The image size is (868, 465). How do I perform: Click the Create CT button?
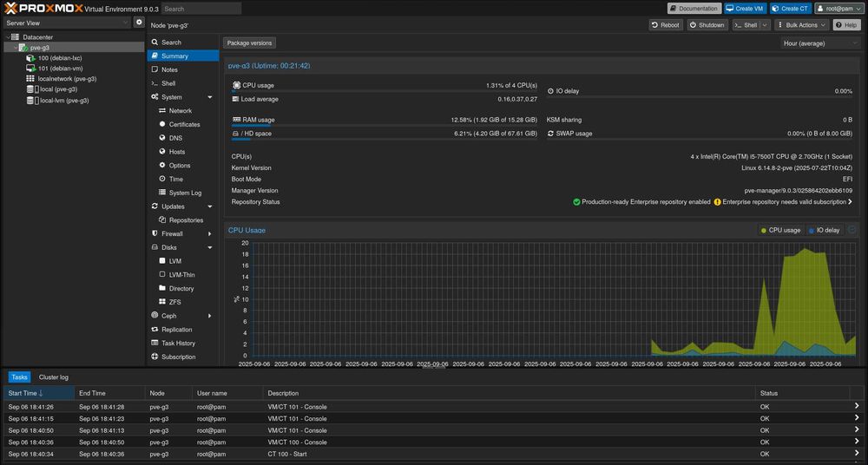pos(791,9)
